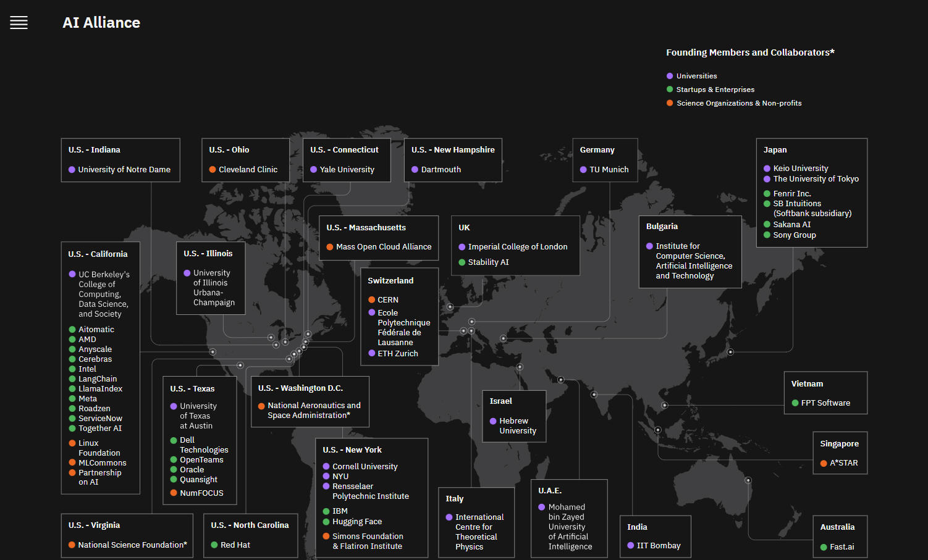Image resolution: width=928 pixels, height=560 pixels.
Task: Click the map marker over the UK
Action: [450, 307]
